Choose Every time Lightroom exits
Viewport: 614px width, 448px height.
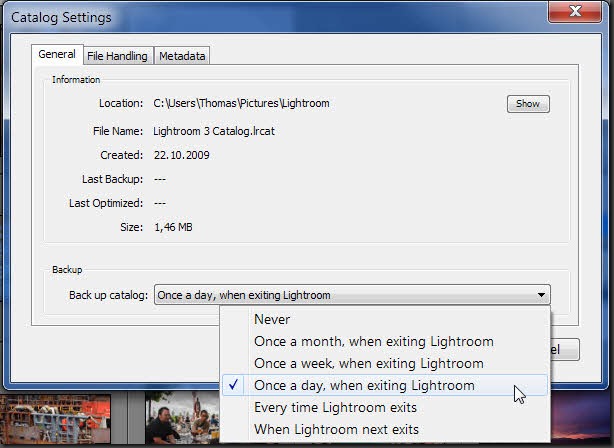(x=384, y=407)
